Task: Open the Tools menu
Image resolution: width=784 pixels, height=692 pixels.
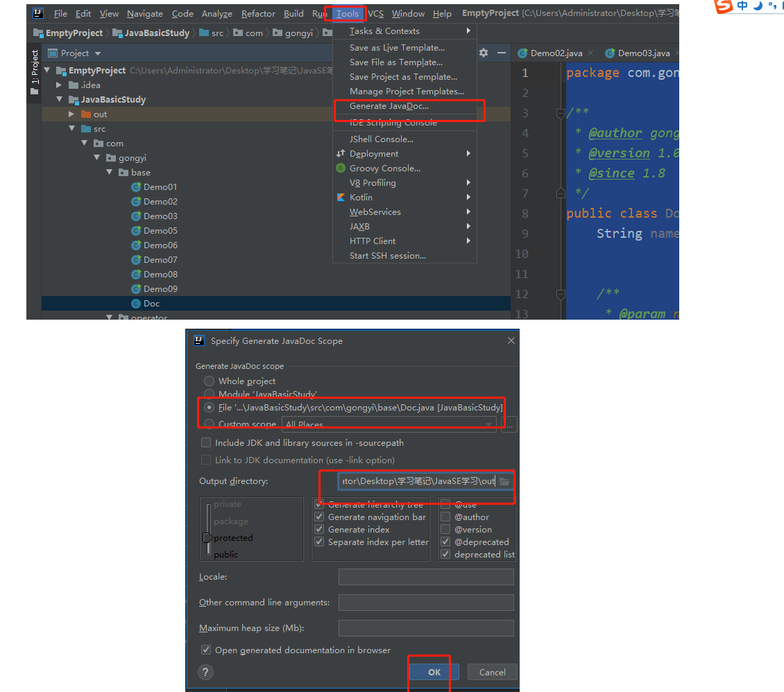Action: point(347,13)
